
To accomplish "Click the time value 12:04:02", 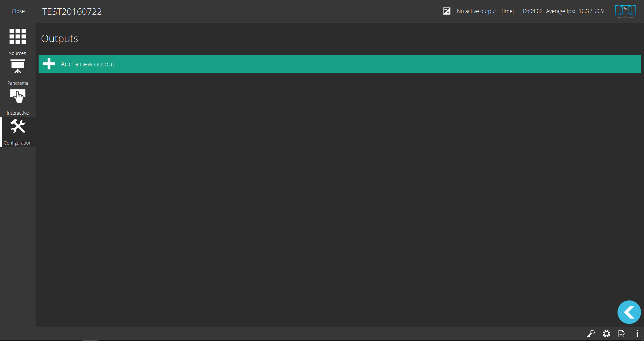I will click(x=532, y=11).
